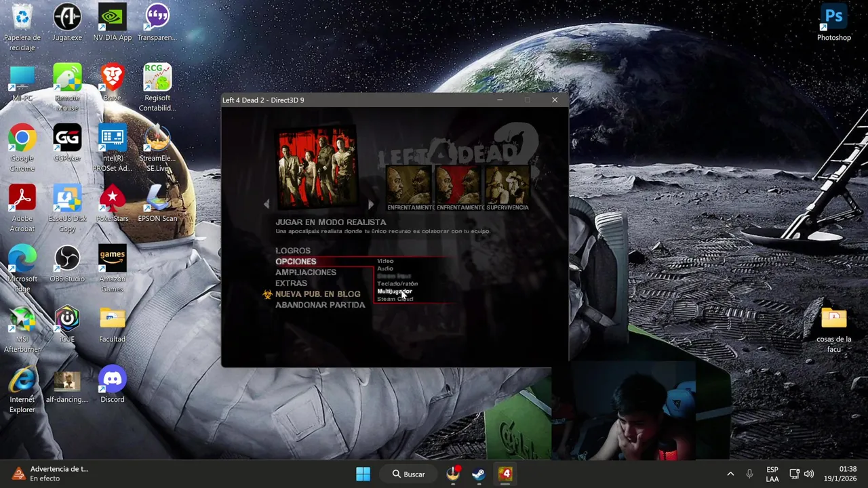The height and width of the screenshot is (488, 868).
Task: Switch to Left 4 Dead 2 taskbar icon
Action: 505,474
